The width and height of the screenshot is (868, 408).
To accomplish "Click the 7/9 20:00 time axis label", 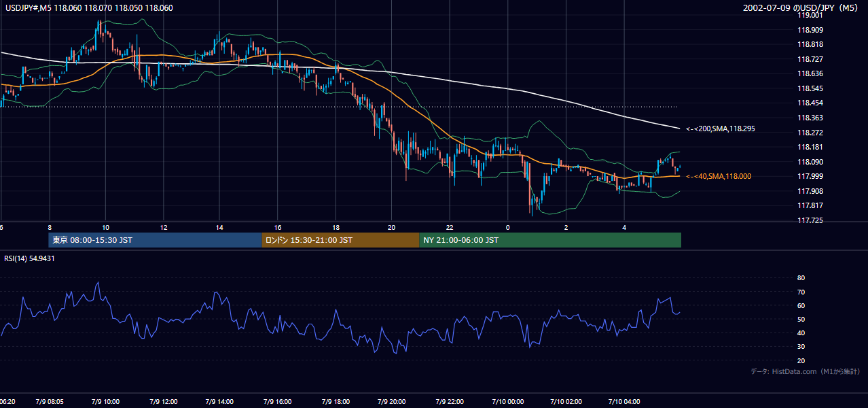I will pyautogui.click(x=391, y=402).
